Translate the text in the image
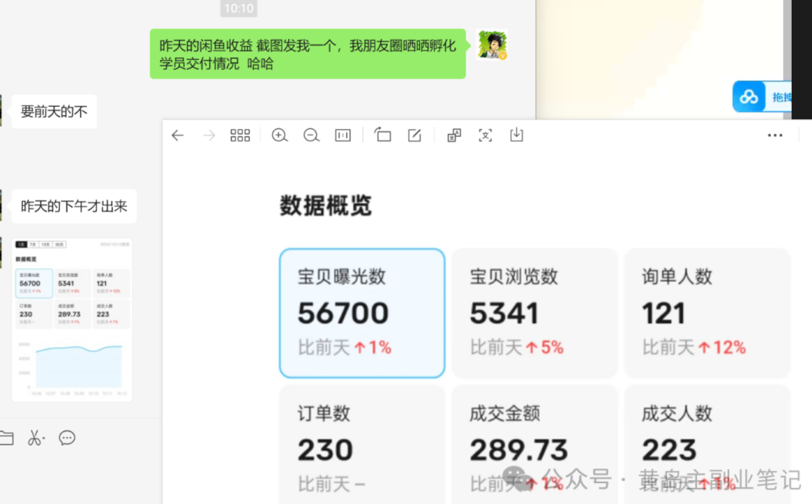 pyautogui.click(x=454, y=136)
